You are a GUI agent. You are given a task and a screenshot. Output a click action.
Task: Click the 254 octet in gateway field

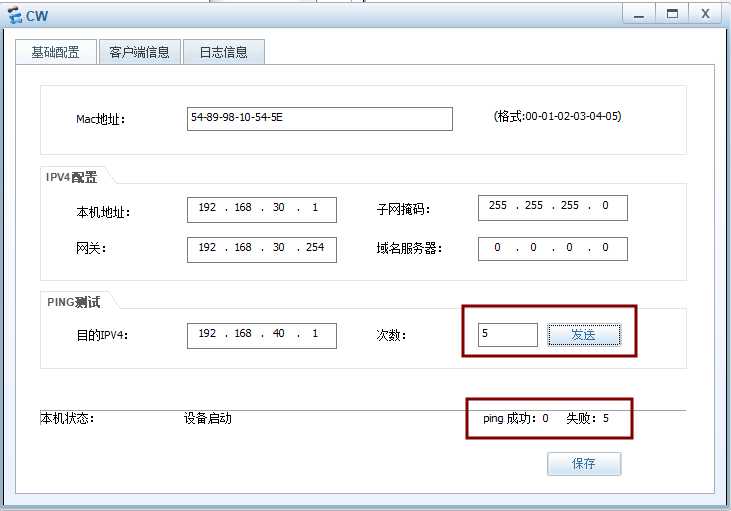click(x=315, y=247)
